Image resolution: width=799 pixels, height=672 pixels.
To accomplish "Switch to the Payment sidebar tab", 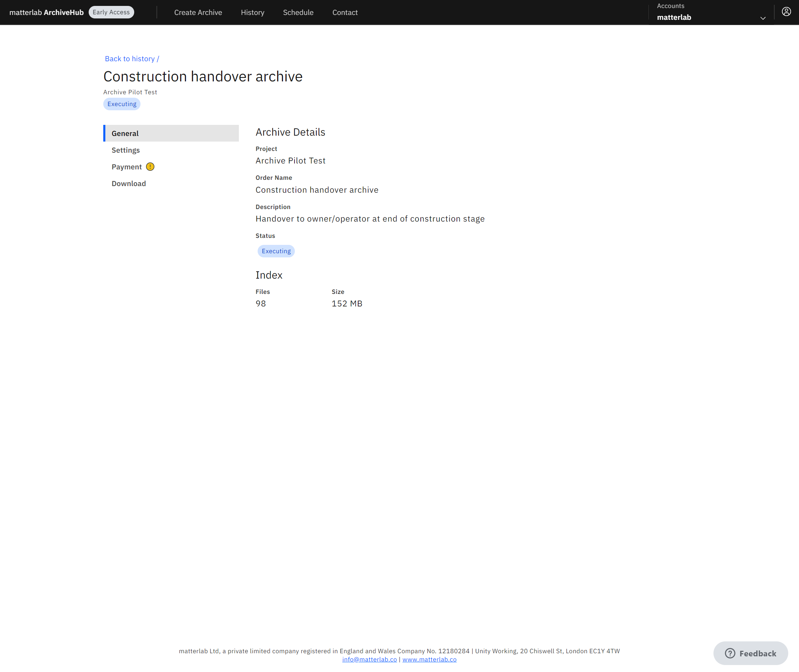I will coord(127,167).
